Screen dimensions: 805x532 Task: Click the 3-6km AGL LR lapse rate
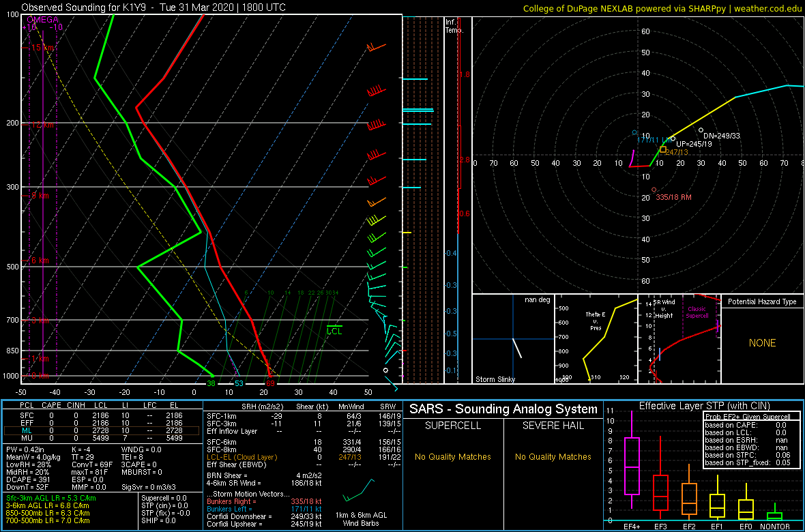point(47,505)
